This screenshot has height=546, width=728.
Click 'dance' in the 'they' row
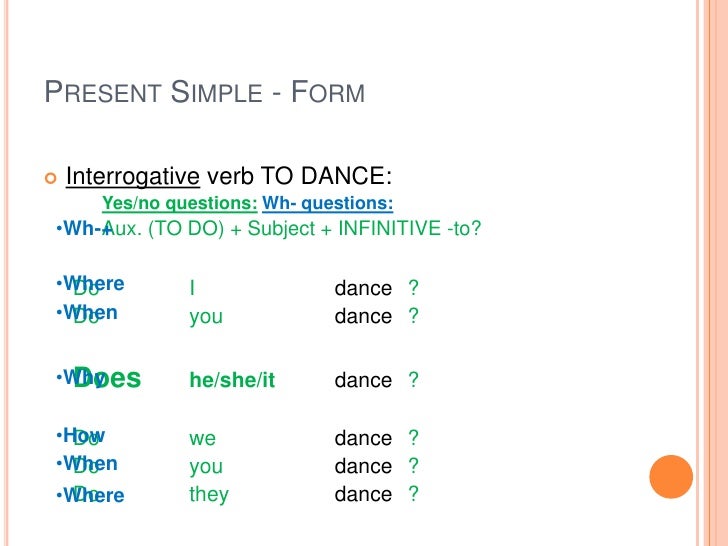(x=363, y=494)
